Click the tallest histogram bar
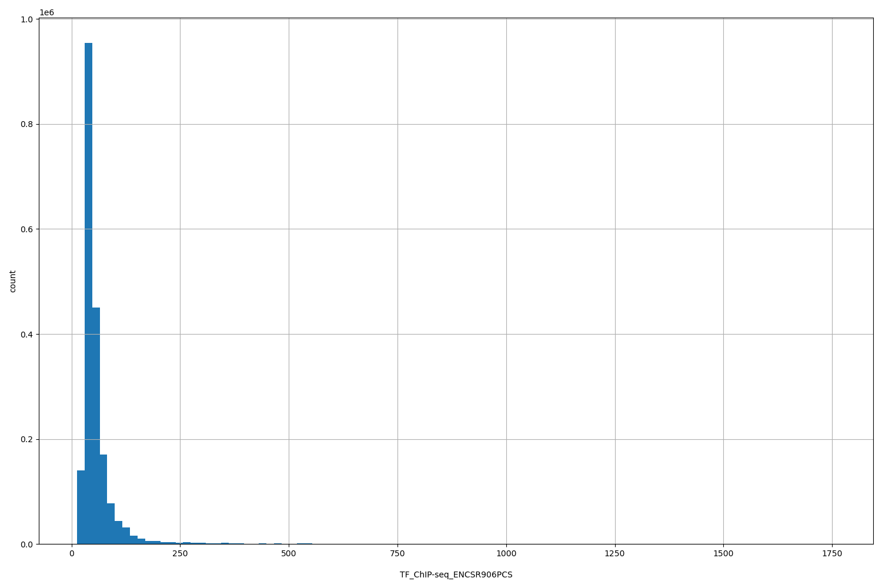 click(89, 294)
